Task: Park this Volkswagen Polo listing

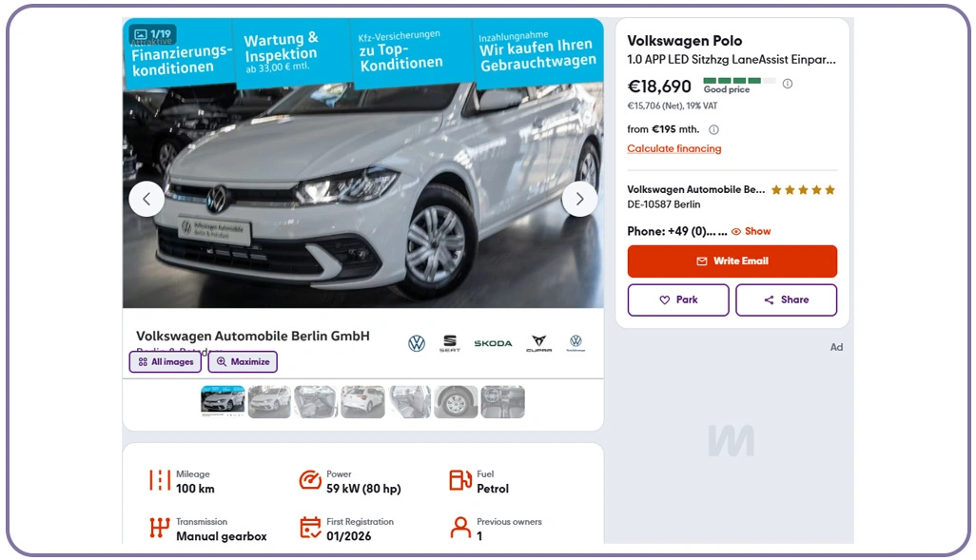Action: pos(678,299)
